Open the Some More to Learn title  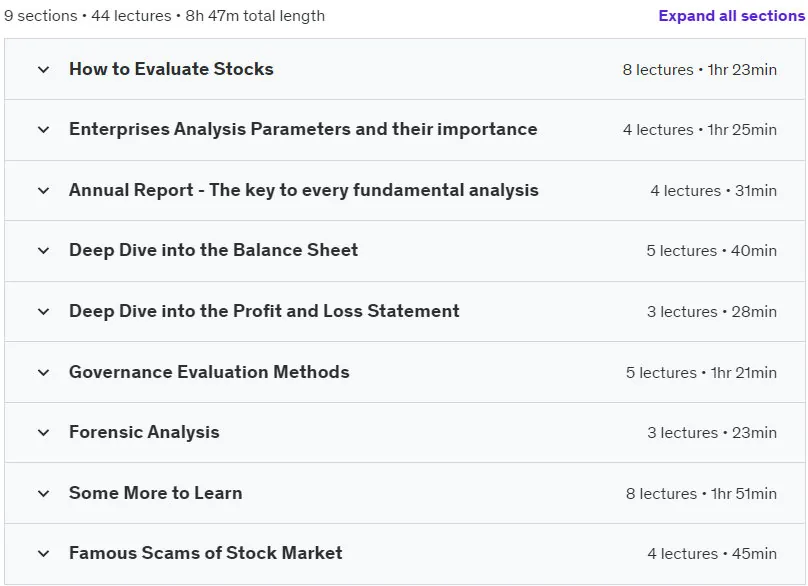tap(156, 493)
